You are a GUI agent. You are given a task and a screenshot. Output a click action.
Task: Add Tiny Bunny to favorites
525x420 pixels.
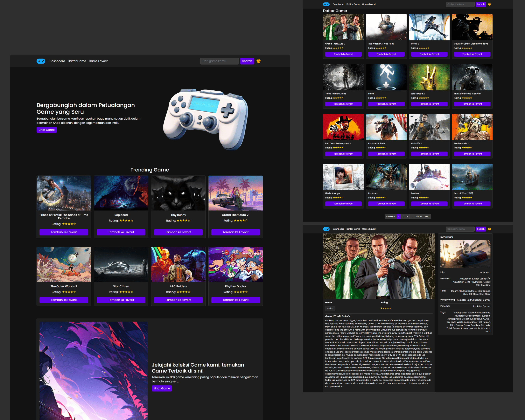point(178,232)
